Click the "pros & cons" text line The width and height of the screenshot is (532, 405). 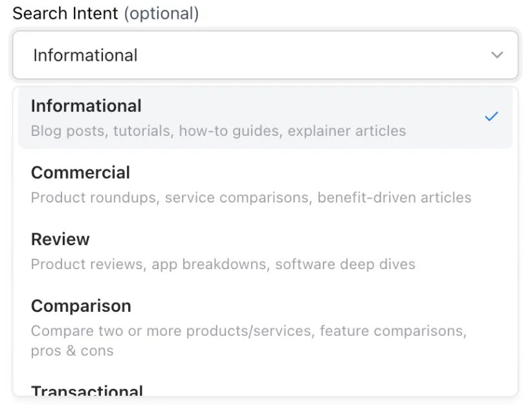pyautogui.click(x=72, y=351)
